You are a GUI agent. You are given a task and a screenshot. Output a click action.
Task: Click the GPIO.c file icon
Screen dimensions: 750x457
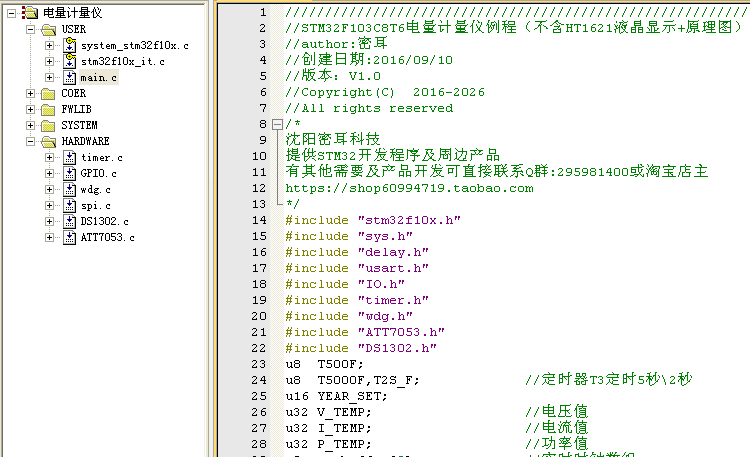point(69,173)
